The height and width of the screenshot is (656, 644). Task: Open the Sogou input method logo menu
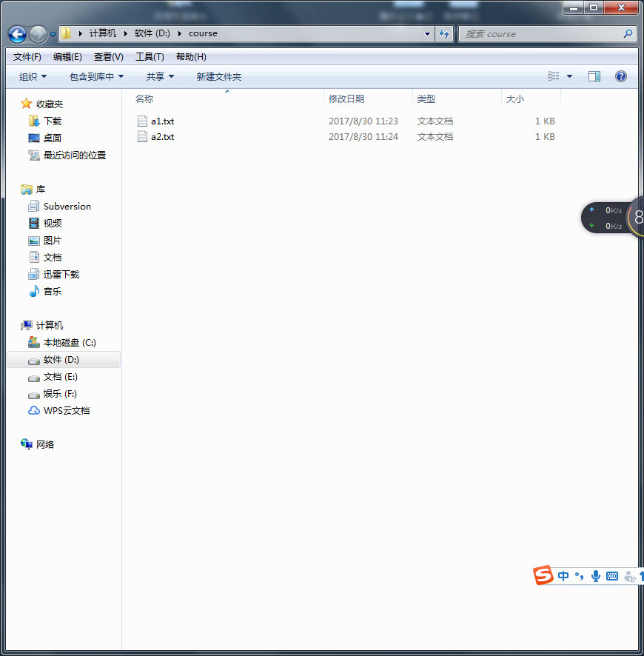(543, 575)
